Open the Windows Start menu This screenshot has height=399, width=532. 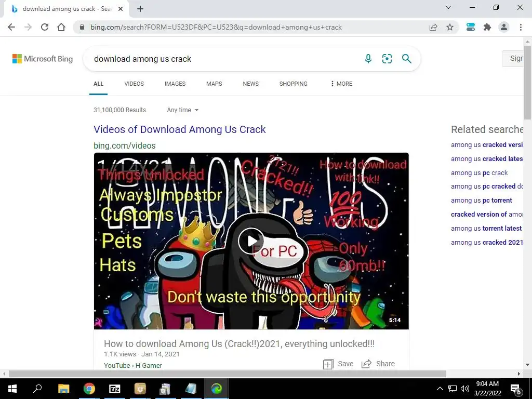coord(12,389)
